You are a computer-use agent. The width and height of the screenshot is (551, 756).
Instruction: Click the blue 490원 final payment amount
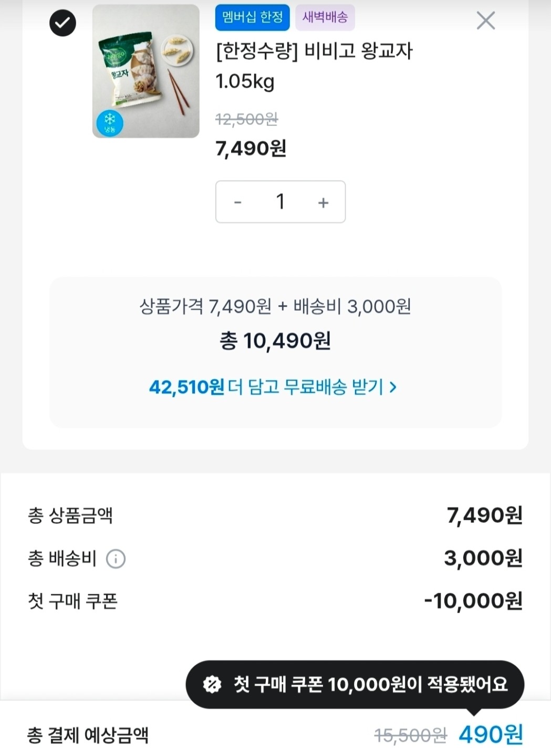tap(491, 734)
